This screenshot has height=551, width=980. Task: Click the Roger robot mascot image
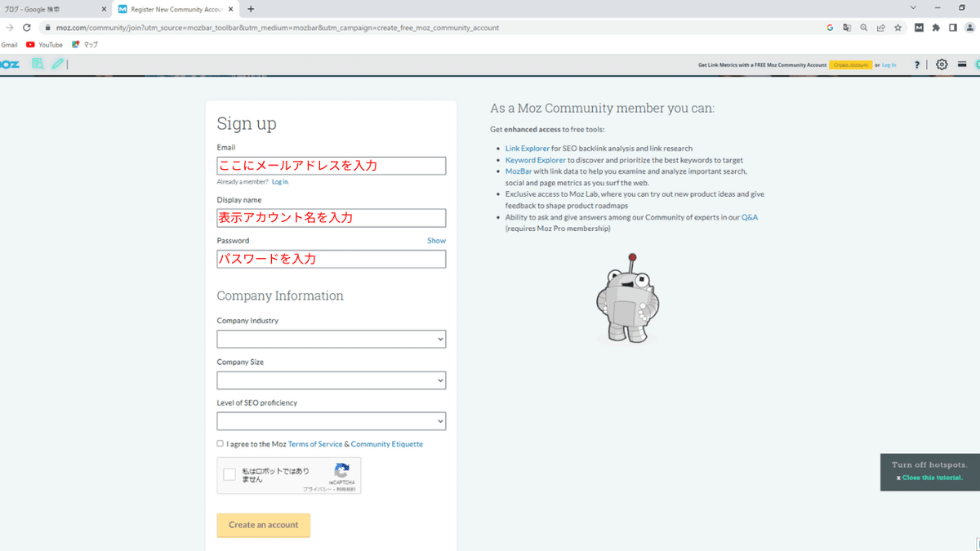(627, 299)
